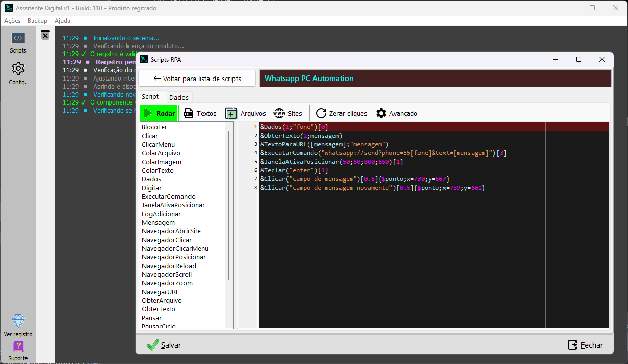The width and height of the screenshot is (628, 364).
Task: Select LogAdicionar in the command list
Action: tap(161, 214)
